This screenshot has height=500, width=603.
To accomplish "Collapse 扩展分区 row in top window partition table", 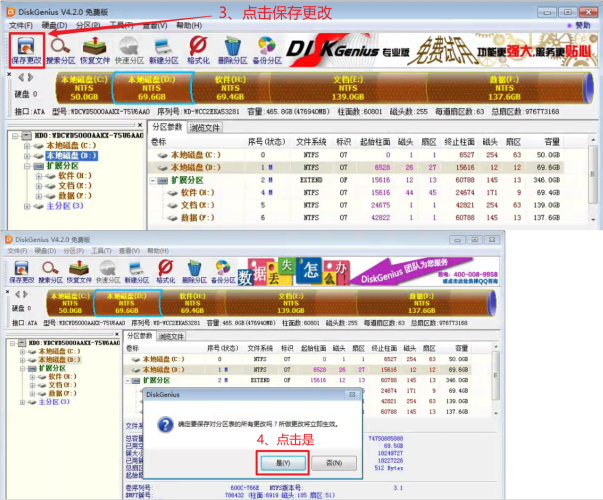I will coord(153,180).
